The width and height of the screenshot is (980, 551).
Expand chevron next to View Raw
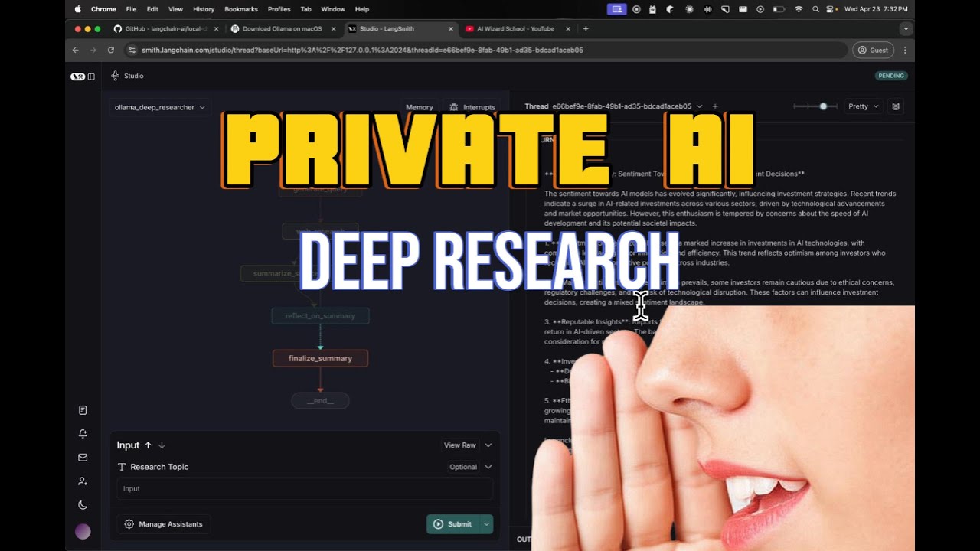point(488,445)
